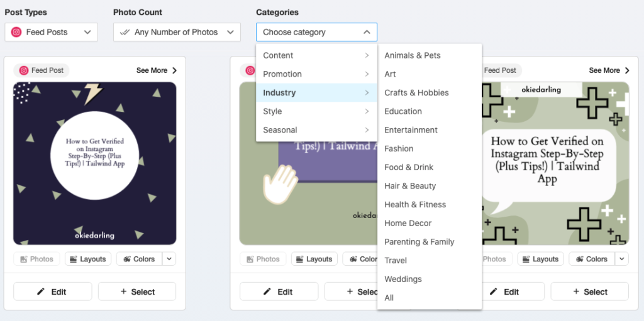Screen dimensions: 644x321
Task: Open Layouts for the first design
Action: (88, 259)
